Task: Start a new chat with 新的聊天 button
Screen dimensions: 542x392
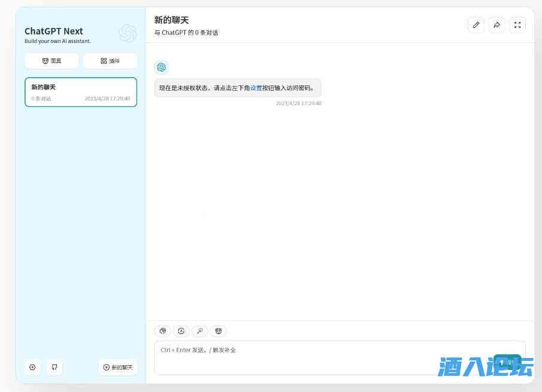Action: pos(118,367)
